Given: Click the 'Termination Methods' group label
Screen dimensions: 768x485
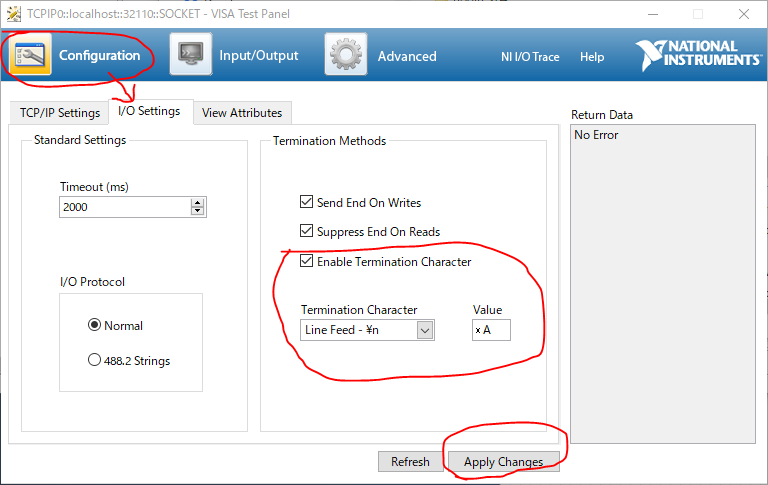Looking at the screenshot, I should coord(329,141).
